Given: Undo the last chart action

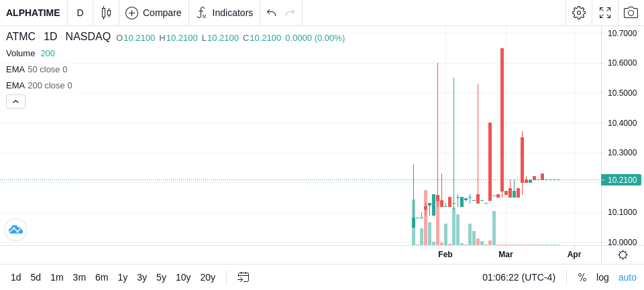Looking at the screenshot, I should (x=271, y=13).
